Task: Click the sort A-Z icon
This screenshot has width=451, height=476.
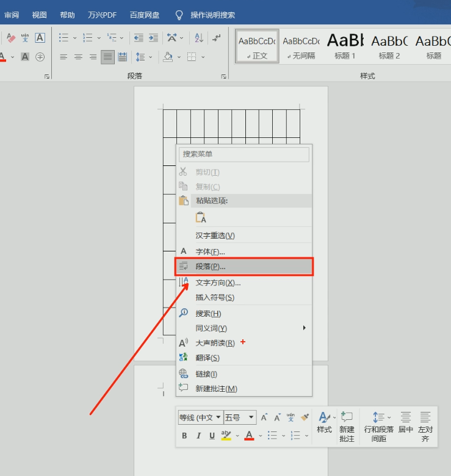Action: tap(199, 38)
